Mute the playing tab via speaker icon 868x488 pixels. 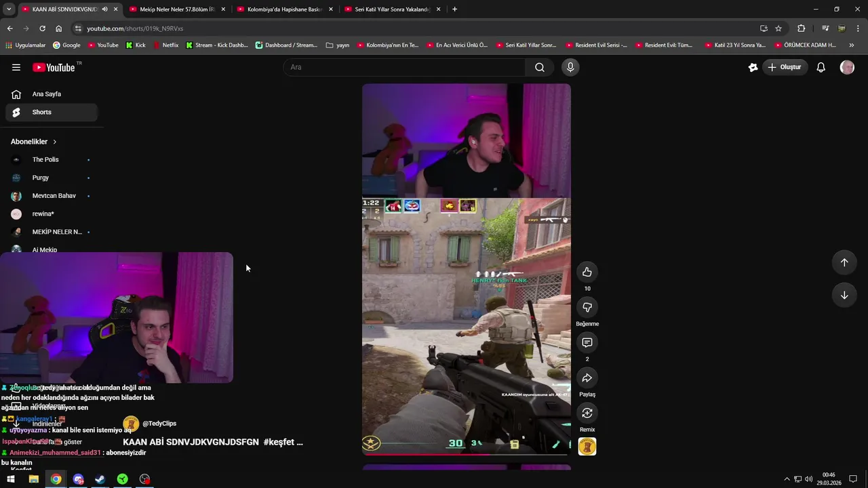(x=104, y=9)
